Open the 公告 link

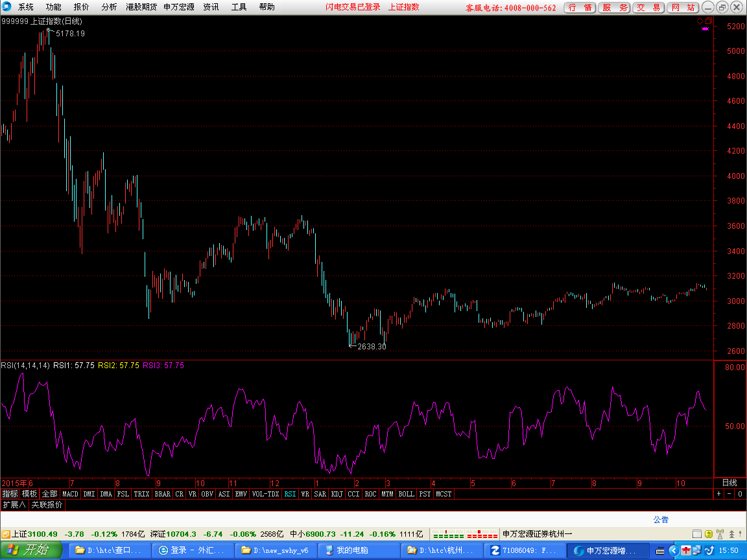coord(661,519)
